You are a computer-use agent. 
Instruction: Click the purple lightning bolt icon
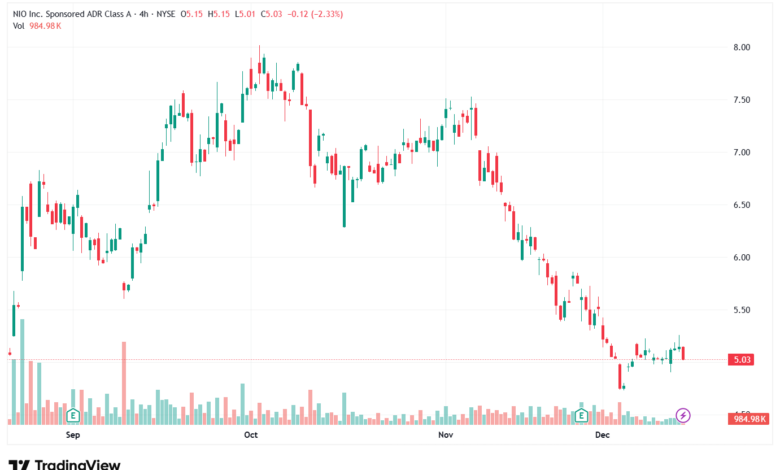click(x=683, y=415)
